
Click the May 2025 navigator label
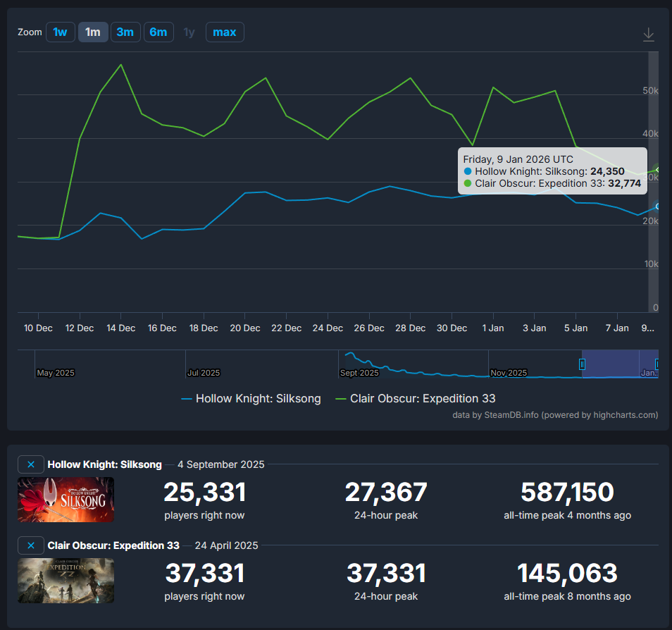56,373
